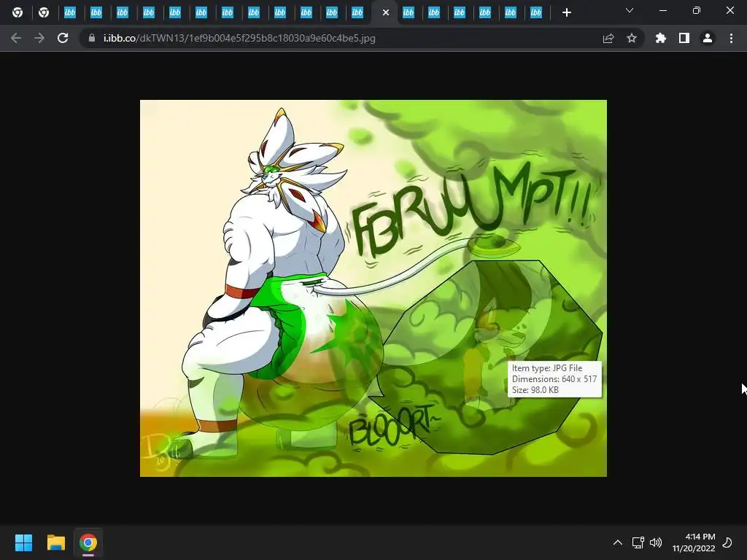Switch to ibb tab just before active tab
The image size is (747, 560).
click(357, 12)
